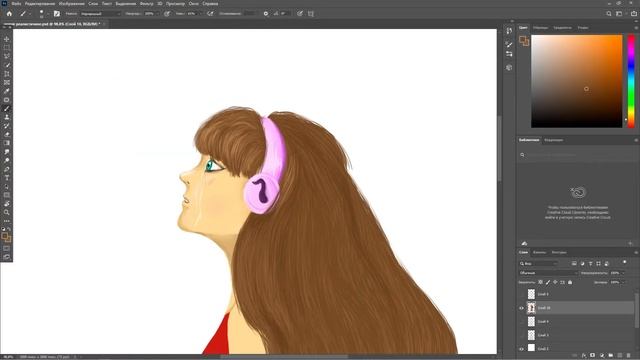Click the add content plus in the Libraries panel

(630, 243)
